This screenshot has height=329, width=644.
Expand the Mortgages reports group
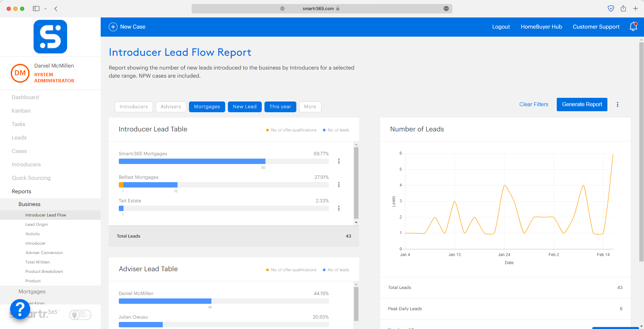coord(32,291)
